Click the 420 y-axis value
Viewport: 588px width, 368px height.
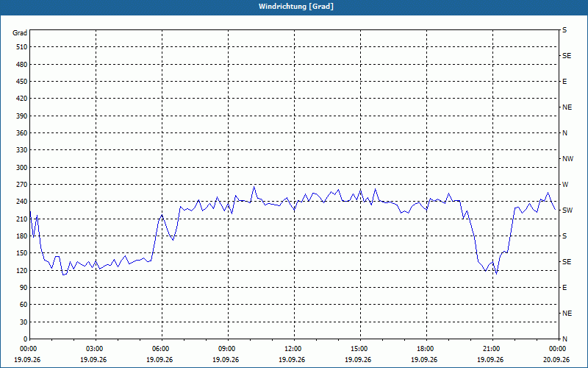pyautogui.click(x=21, y=99)
